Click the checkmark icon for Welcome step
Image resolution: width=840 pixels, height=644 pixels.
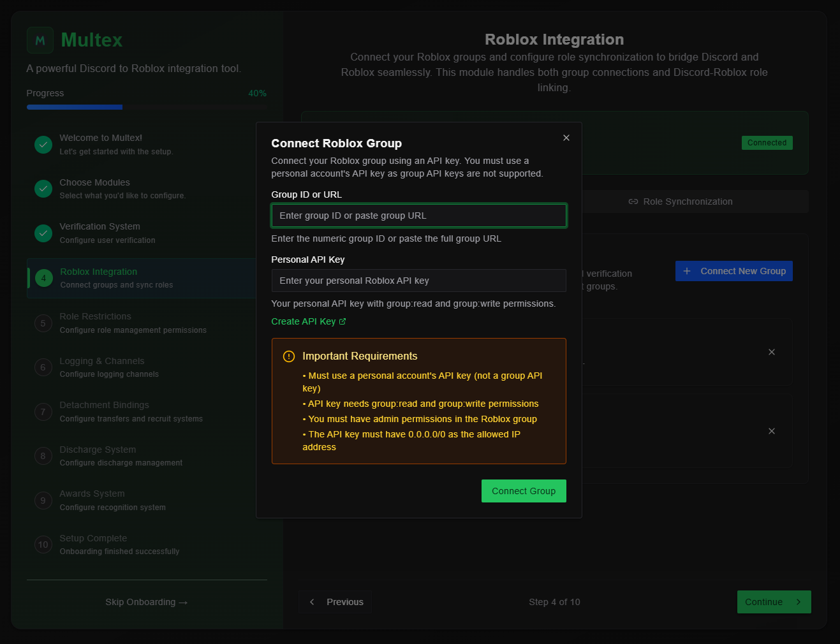tap(43, 145)
